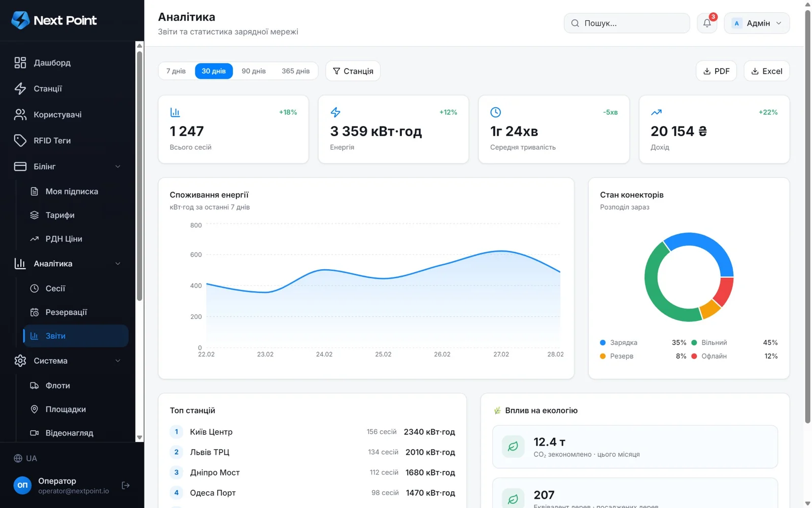Click the Користувачі people icon
This screenshot has height=508, width=812.
[20, 114]
